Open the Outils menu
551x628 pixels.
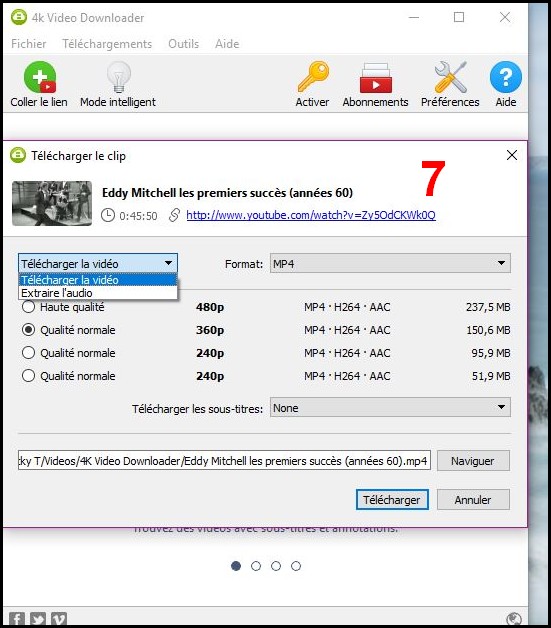183,44
